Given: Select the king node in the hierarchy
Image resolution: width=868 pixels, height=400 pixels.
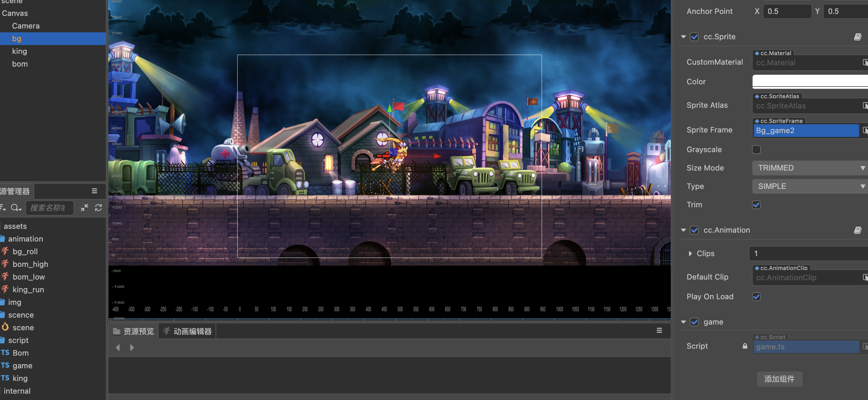Looking at the screenshot, I should click(20, 51).
